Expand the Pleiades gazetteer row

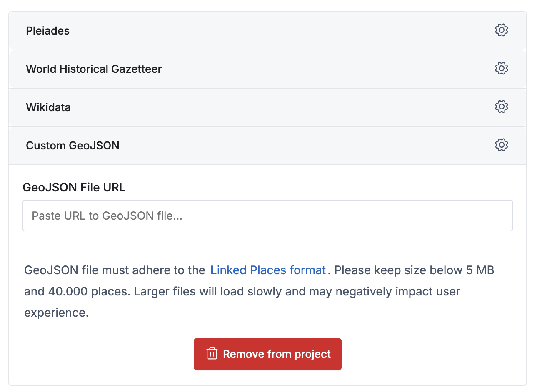coord(267,31)
